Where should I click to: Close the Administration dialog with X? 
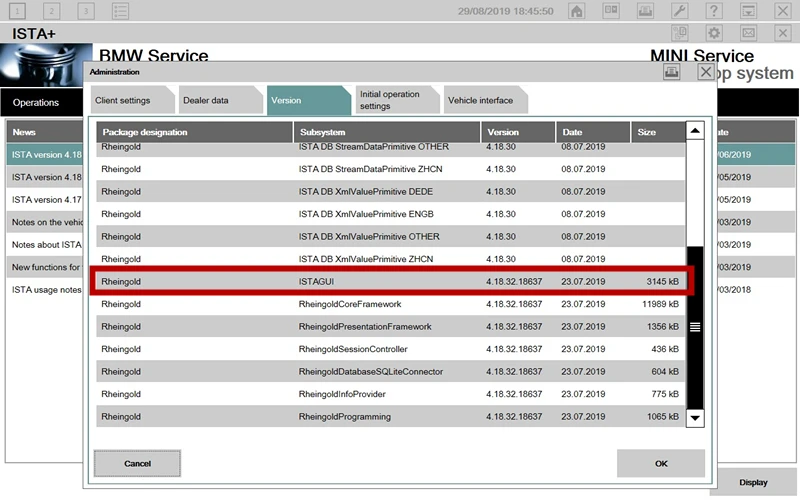click(x=706, y=72)
